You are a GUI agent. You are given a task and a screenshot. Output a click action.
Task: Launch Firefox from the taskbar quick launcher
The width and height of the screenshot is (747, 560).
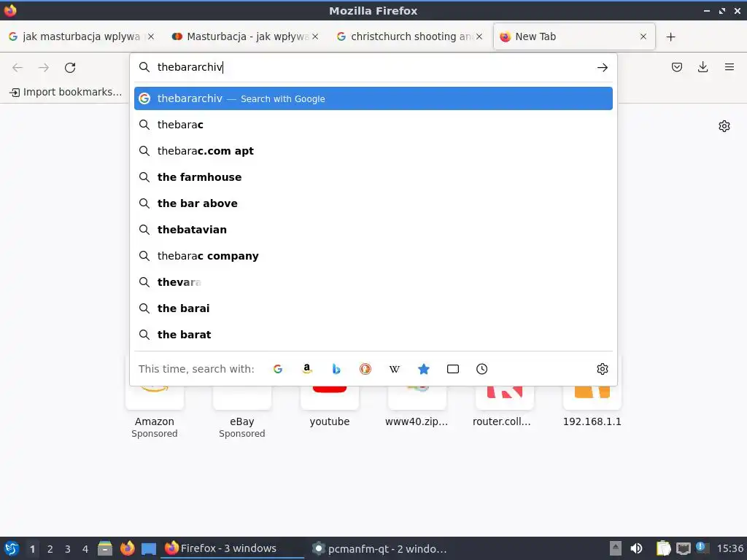click(x=127, y=548)
